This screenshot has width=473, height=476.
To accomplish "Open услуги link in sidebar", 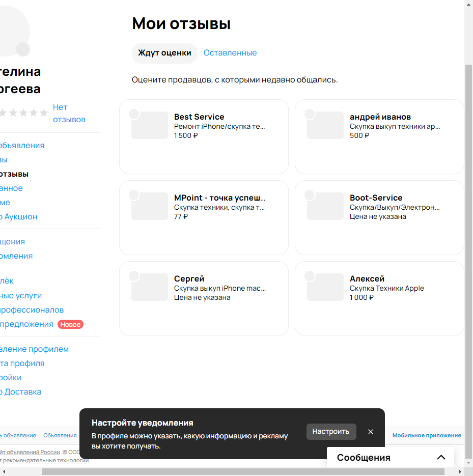I will [21, 296].
